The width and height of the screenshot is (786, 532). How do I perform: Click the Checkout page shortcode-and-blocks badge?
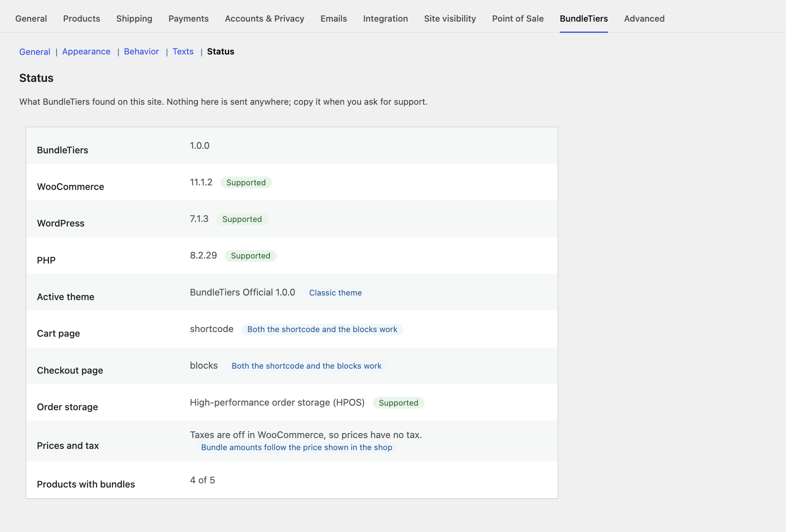306,366
